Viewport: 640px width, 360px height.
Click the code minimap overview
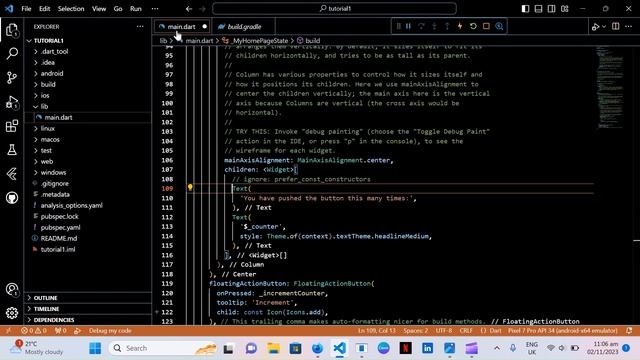(609, 88)
